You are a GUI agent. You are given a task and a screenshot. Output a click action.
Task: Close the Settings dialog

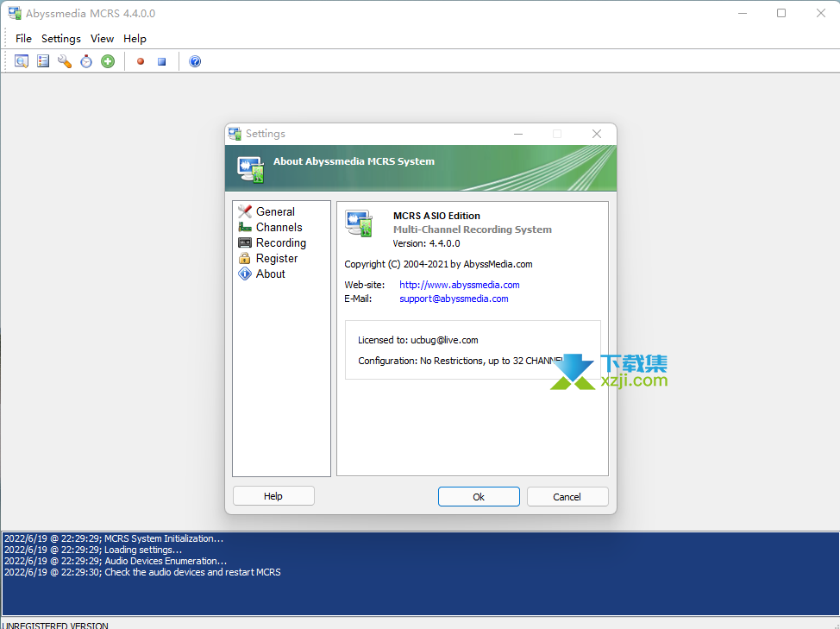tap(597, 134)
